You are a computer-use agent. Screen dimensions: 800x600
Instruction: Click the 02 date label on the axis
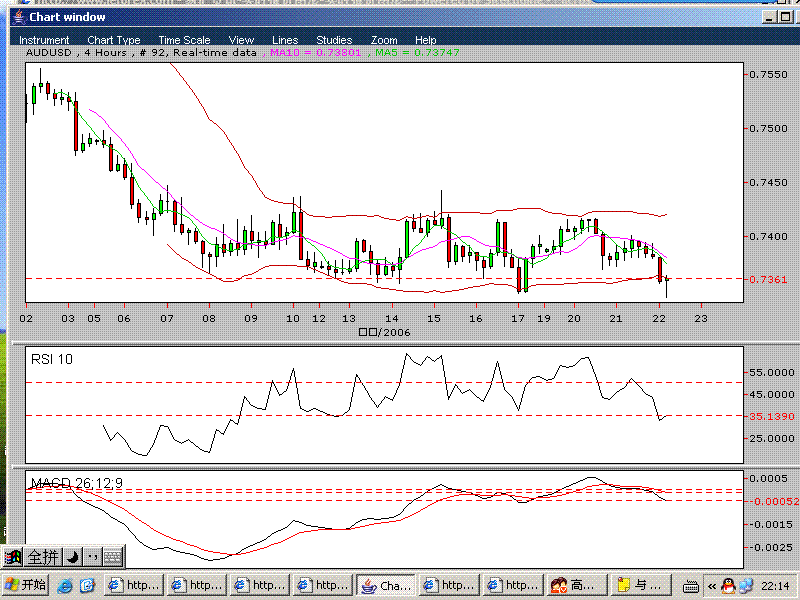(x=26, y=318)
